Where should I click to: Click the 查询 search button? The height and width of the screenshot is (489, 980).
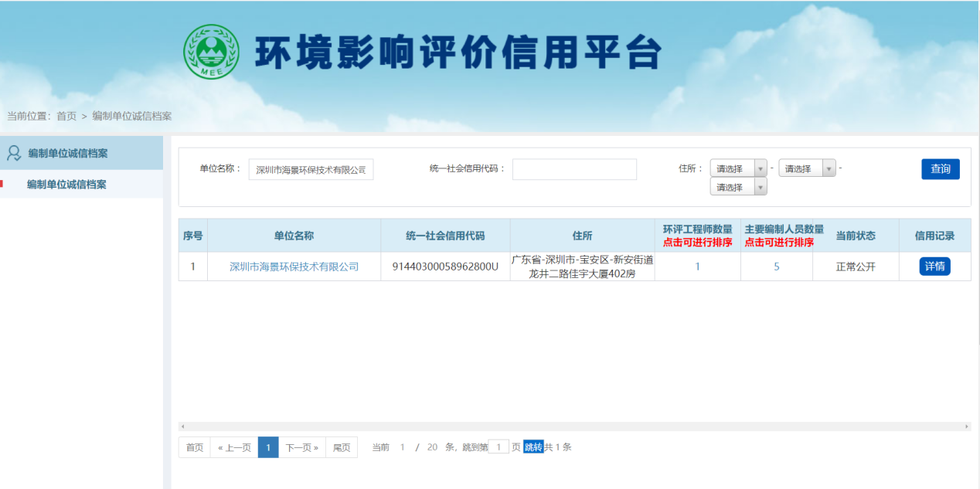940,168
